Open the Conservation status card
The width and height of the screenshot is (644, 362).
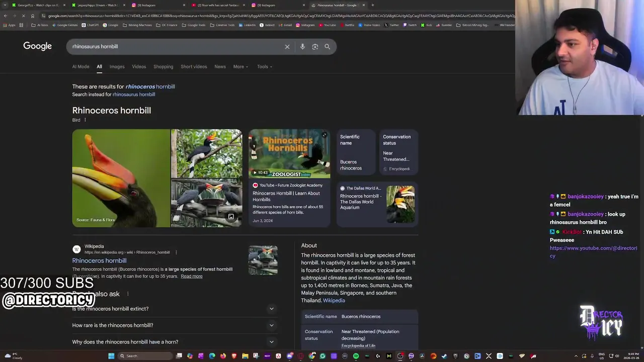(398, 153)
